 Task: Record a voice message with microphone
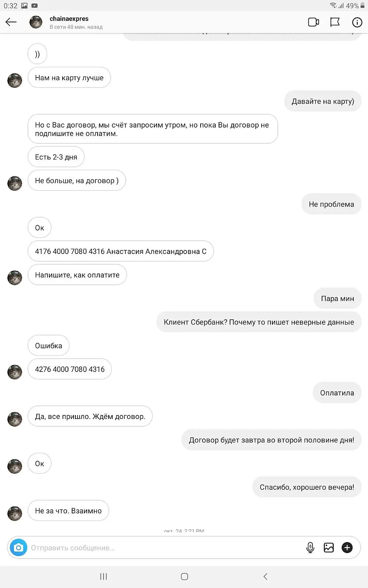tap(310, 548)
